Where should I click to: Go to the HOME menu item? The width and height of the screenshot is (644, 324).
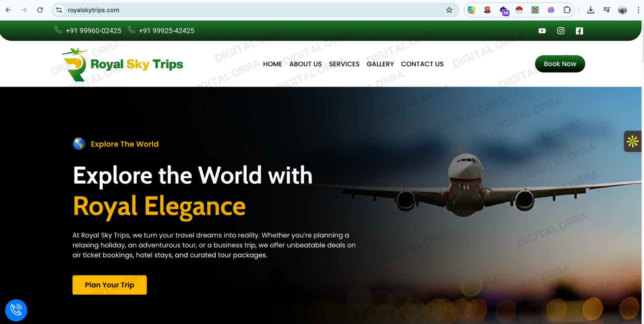tap(272, 64)
